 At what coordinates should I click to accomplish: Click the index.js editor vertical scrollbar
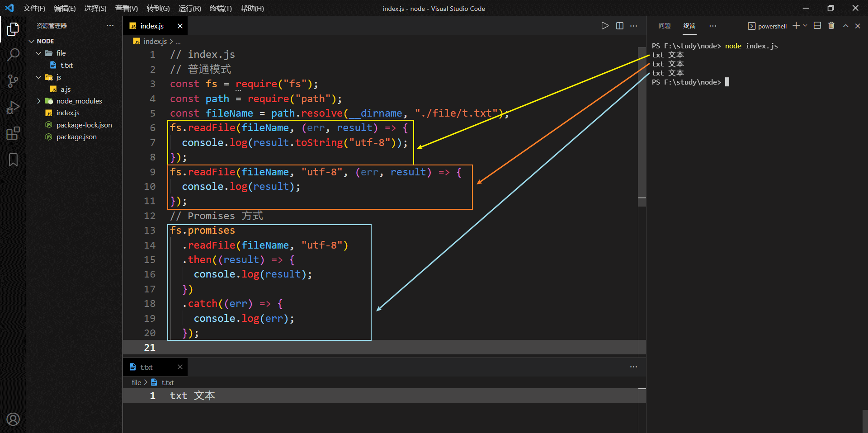click(x=642, y=127)
